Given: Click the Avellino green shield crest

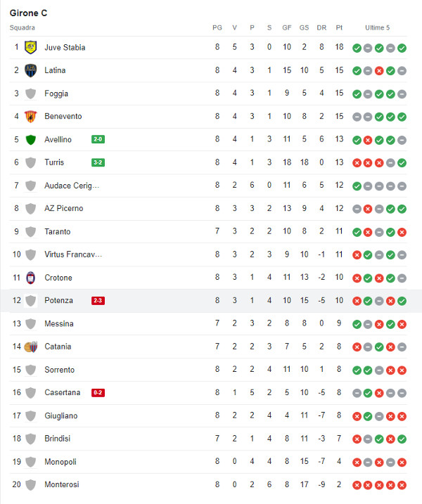Looking at the screenshot, I should click(x=30, y=139).
